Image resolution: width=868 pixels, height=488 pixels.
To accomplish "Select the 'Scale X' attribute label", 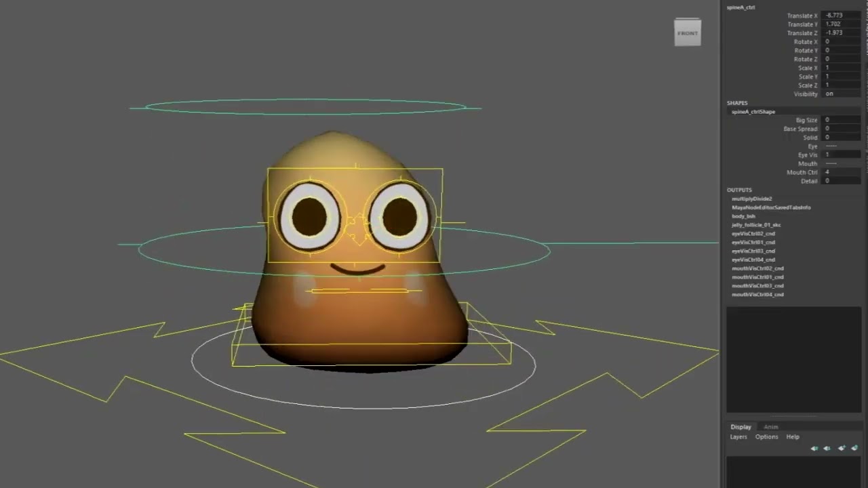I will tap(808, 68).
